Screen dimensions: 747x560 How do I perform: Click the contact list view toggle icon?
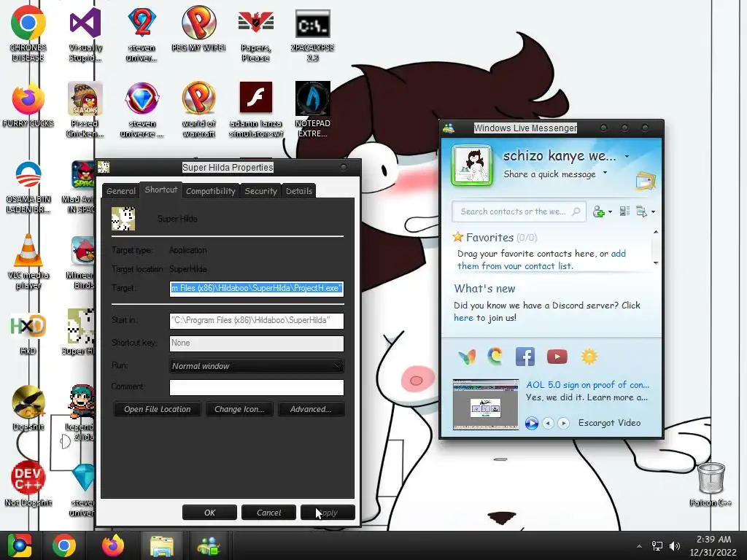(x=624, y=211)
